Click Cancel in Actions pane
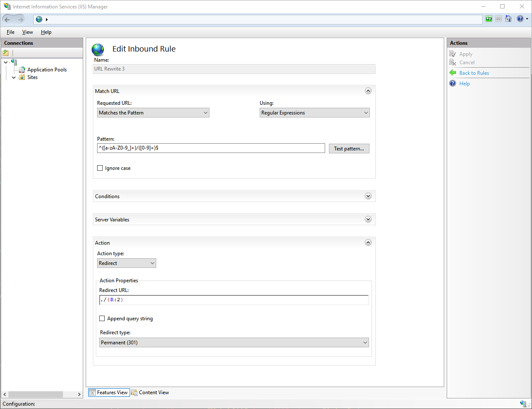The width and height of the screenshot is (532, 409). coord(467,63)
